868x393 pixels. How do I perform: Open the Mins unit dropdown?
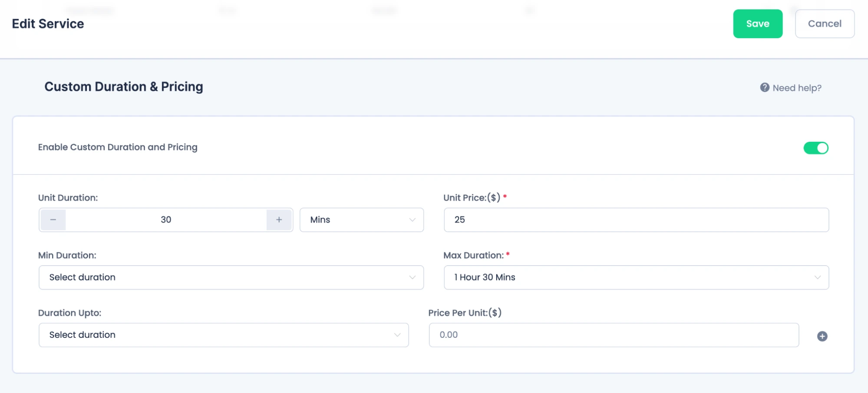pos(362,220)
